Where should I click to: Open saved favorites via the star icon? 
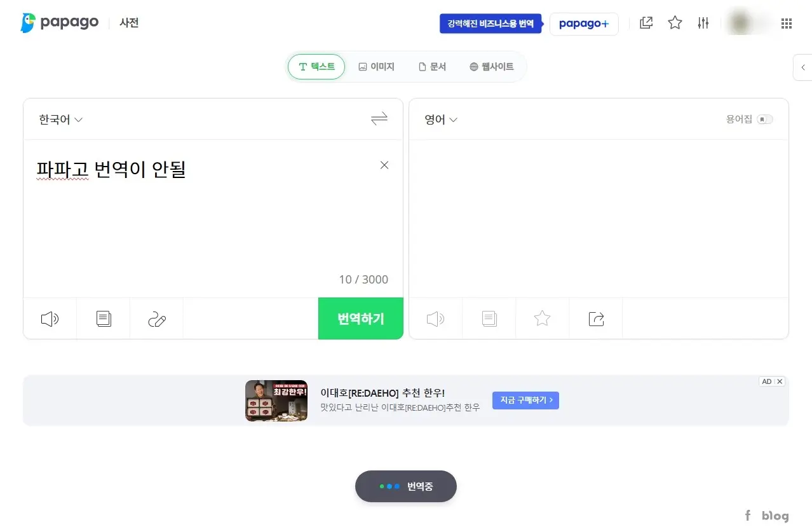[x=674, y=22]
